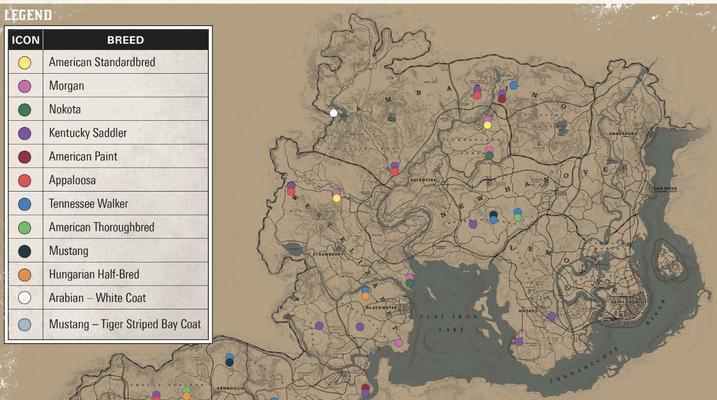Select the 'Rhodes' town label on map
717x400 pixels.
pyautogui.click(x=528, y=311)
